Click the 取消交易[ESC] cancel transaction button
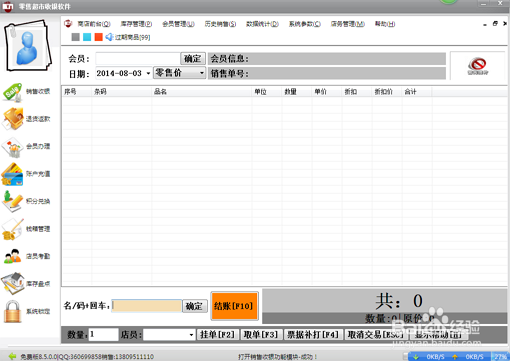The image size is (510, 361). pos(375,334)
